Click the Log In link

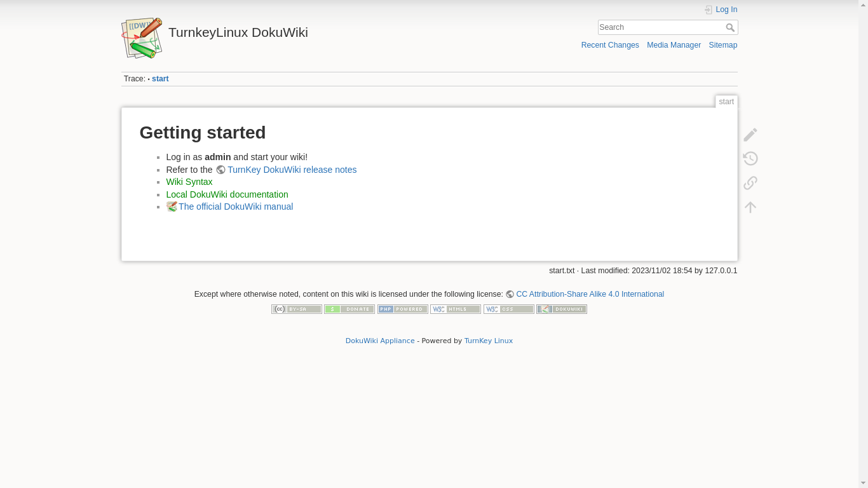726,10
